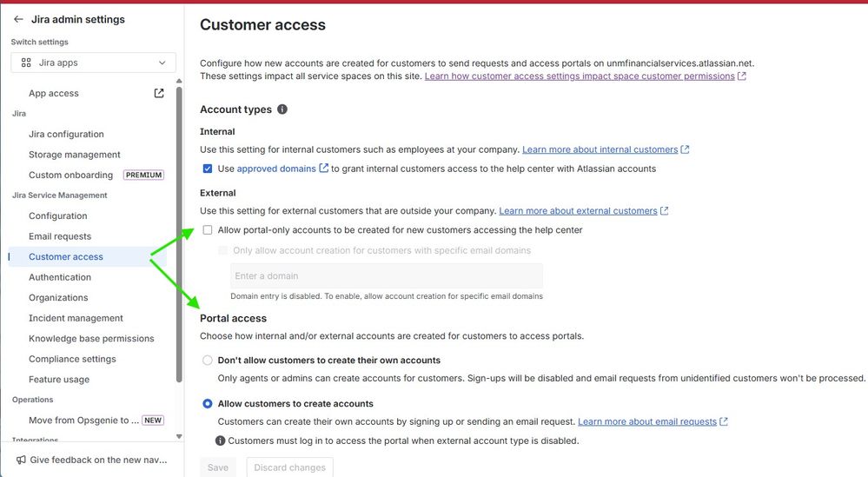This screenshot has height=477, width=868.
Task: Click the megaphone icon beside Give feedback
Action: [21, 460]
